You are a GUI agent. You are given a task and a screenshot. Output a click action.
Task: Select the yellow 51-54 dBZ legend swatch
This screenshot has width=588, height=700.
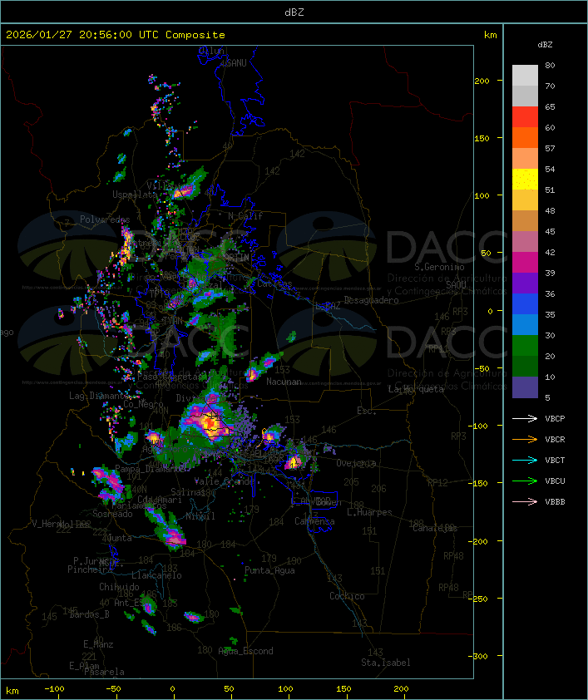(525, 180)
